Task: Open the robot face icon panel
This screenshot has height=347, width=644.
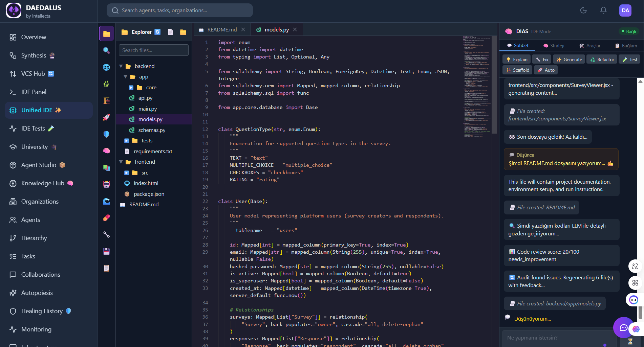Action: (x=106, y=184)
